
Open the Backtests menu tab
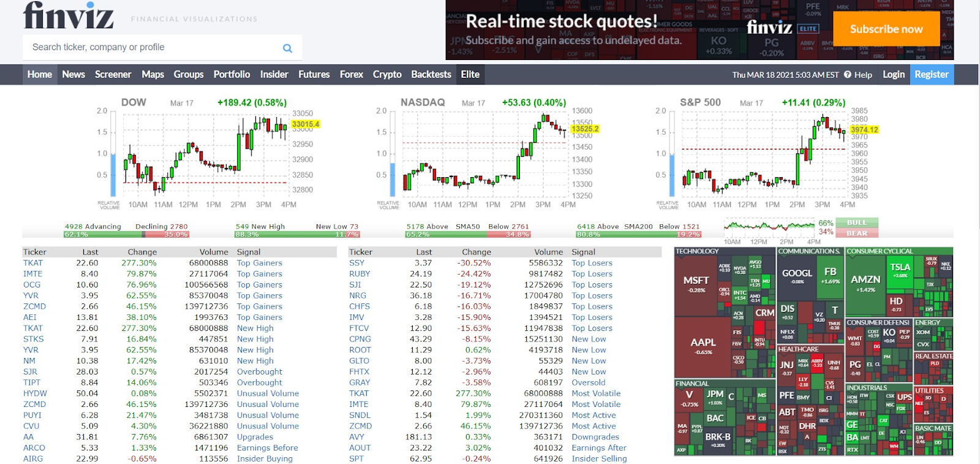click(431, 75)
